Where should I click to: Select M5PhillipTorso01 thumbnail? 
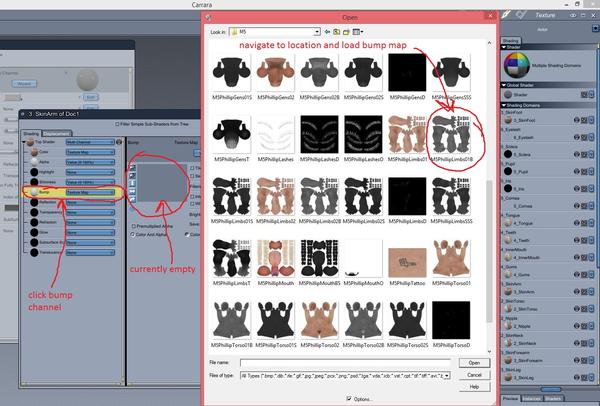[x=452, y=259]
